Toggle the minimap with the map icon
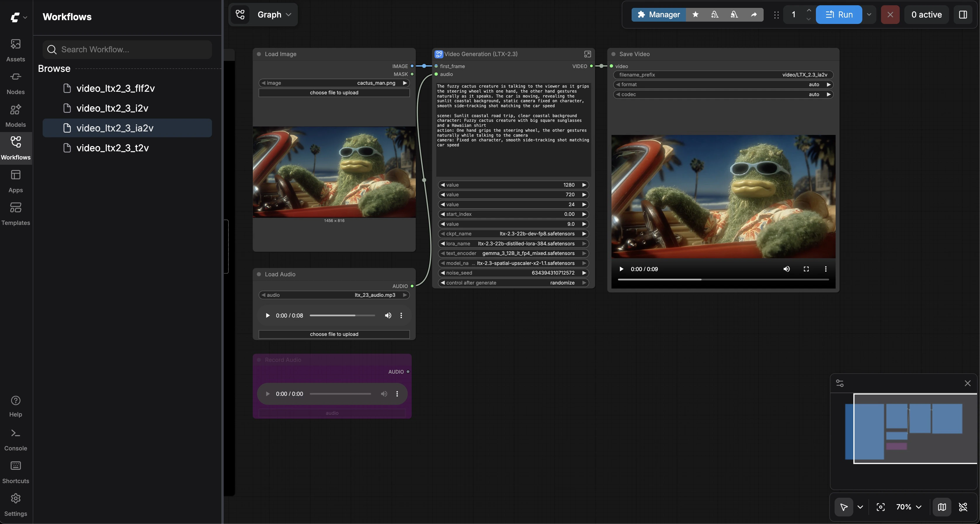 [941, 507]
